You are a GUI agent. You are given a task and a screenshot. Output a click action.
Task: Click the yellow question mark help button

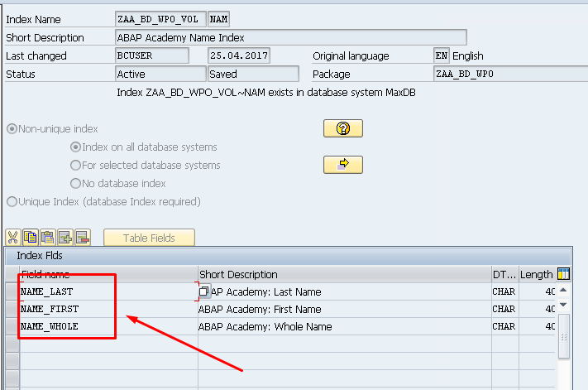point(343,128)
